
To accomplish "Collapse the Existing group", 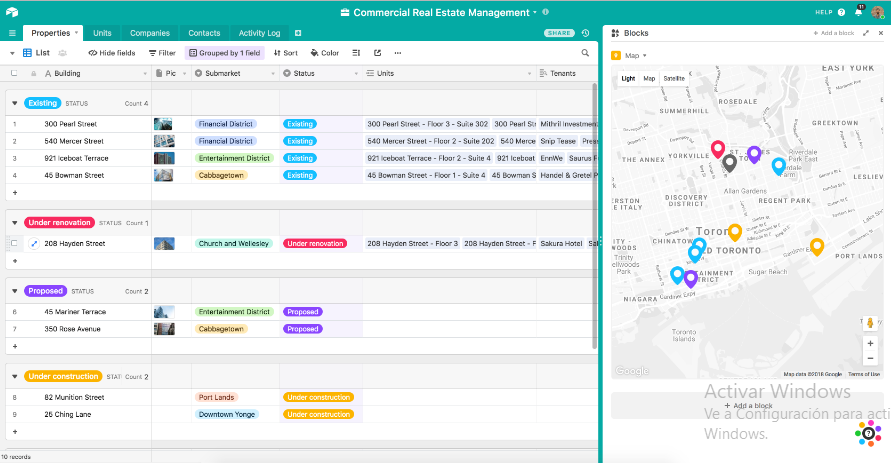I will (x=15, y=103).
